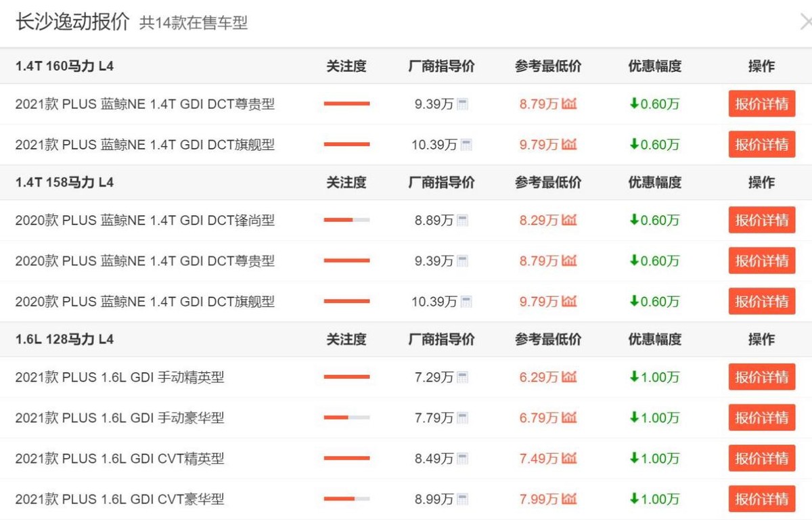Open model link 2021款 PLUS 蓝鲸NE DCT旗舰型

[145, 144]
